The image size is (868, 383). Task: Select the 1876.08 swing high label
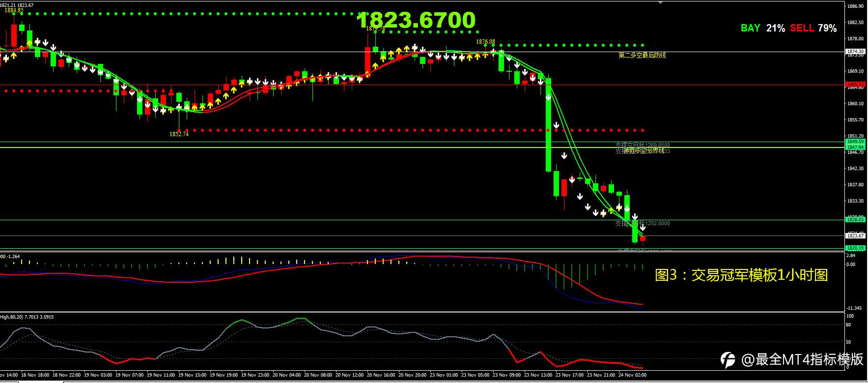click(485, 42)
